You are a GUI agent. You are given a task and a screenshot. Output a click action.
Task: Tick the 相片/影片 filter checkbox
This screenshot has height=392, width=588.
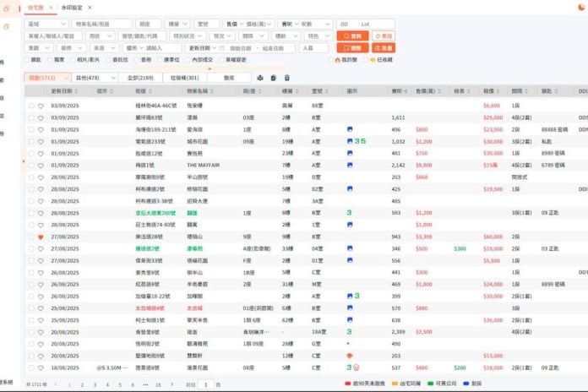pyautogui.click(x=73, y=60)
